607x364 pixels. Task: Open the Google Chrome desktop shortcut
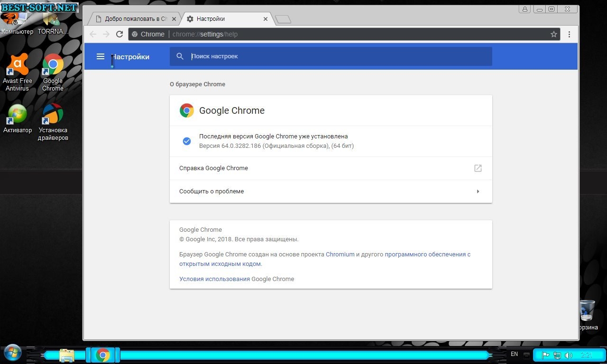53,73
